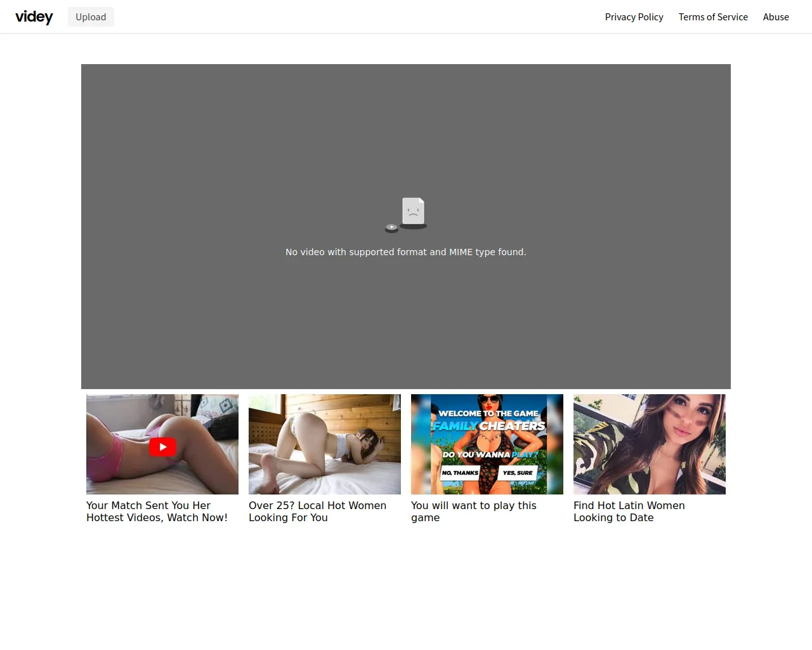Open the camouflage jacket ad thumbnail
This screenshot has width=812, height=650.
[x=650, y=444]
